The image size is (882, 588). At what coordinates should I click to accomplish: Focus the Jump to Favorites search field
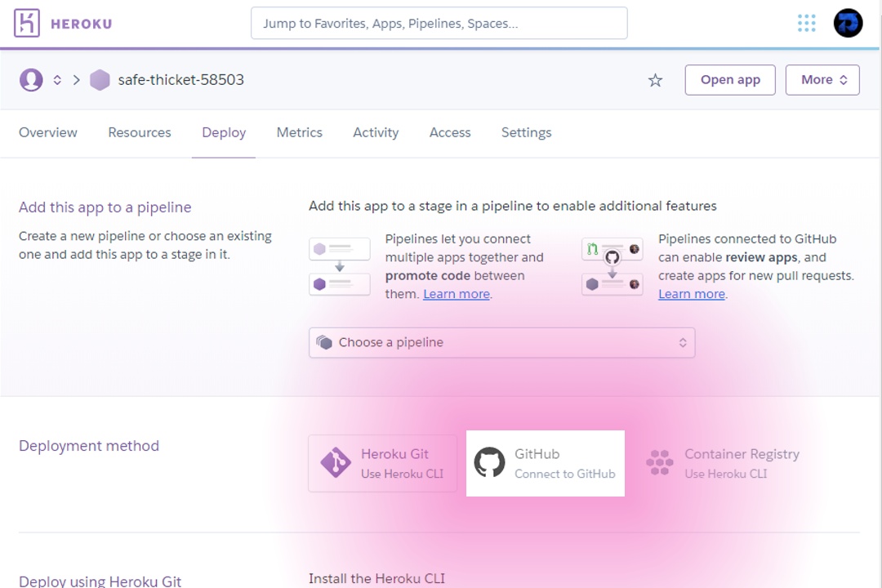click(439, 23)
